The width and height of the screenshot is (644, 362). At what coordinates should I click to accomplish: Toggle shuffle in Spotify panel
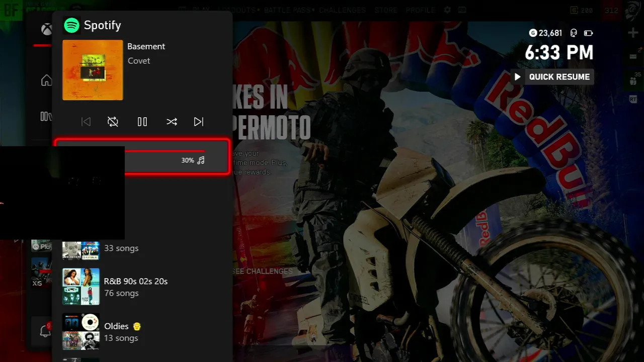click(172, 122)
